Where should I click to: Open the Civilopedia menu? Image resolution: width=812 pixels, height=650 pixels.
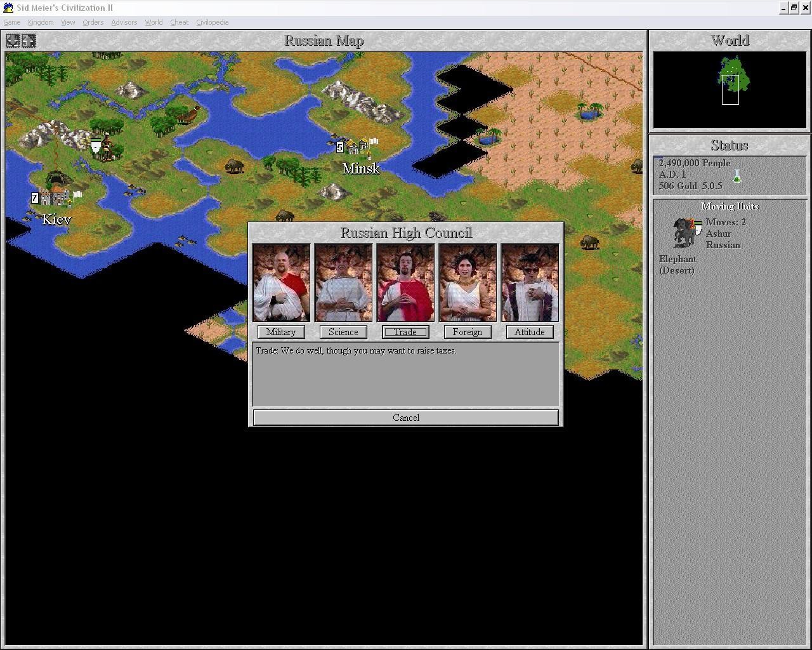click(213, 22)
